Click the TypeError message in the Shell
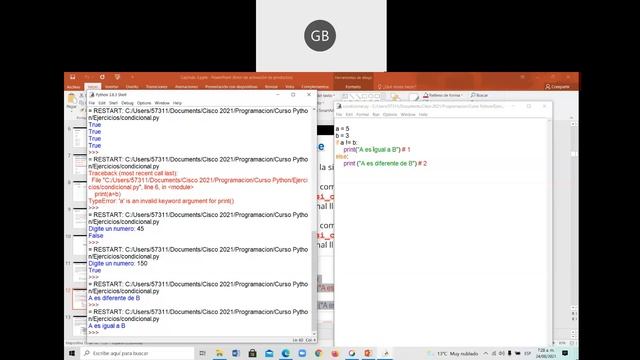 tap(161, 201)
